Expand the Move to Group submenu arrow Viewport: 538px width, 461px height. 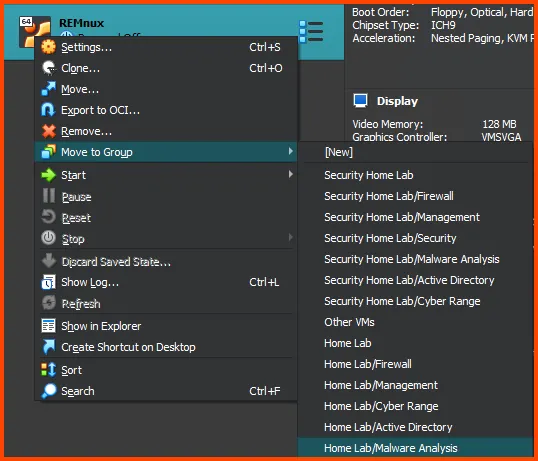click(x=291, y=151)
